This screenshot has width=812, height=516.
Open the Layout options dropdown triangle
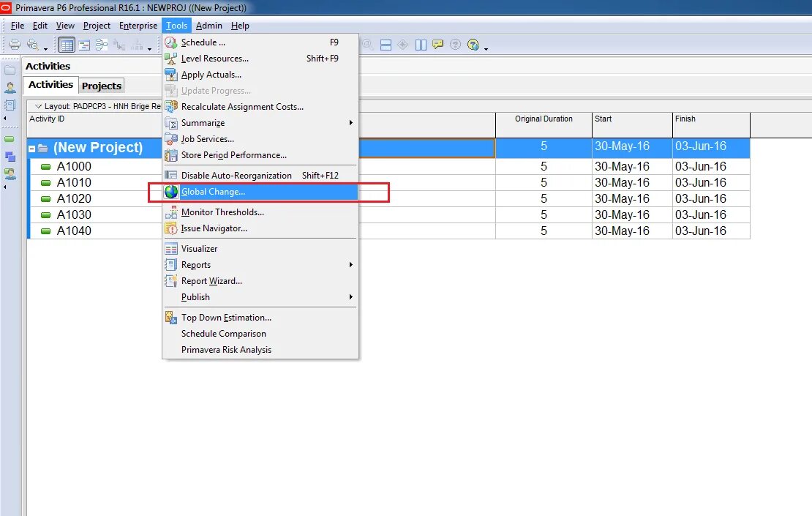tap(38, 106)
